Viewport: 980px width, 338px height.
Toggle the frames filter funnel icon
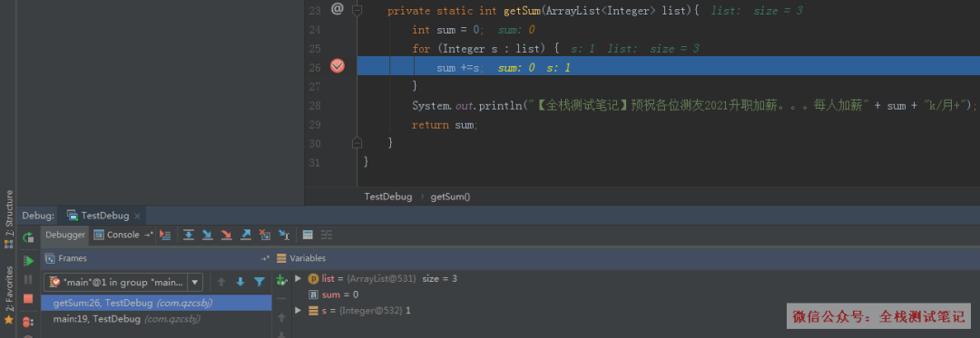260,282
